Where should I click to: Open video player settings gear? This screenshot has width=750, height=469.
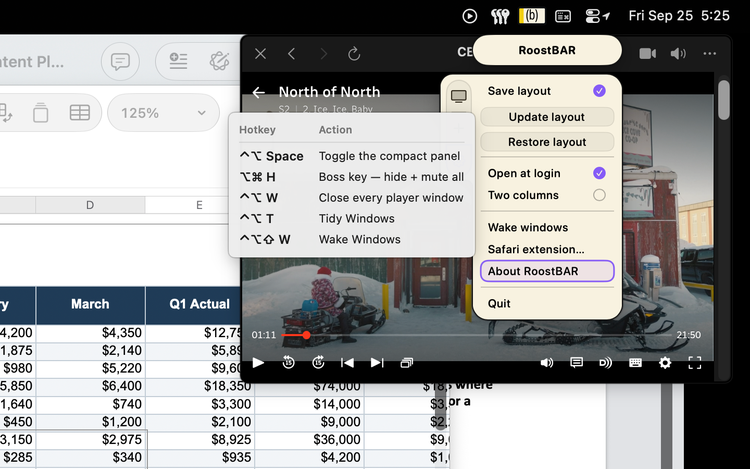point(665,363)
